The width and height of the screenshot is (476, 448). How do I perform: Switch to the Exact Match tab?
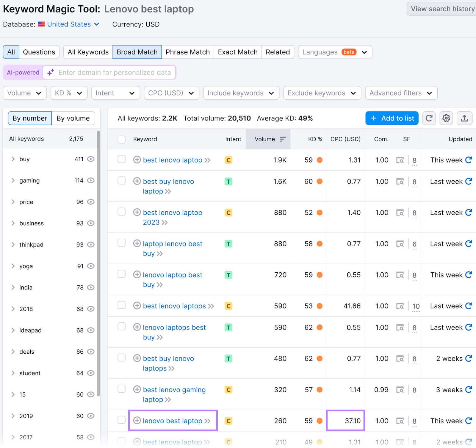pyautogui.click(x=237, y=52)
